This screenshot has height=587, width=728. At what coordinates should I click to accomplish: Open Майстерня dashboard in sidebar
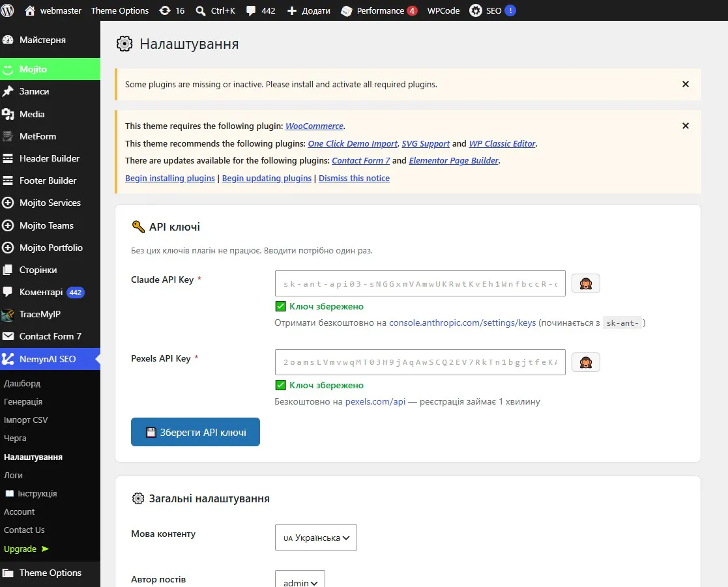[x=50, y=40]
